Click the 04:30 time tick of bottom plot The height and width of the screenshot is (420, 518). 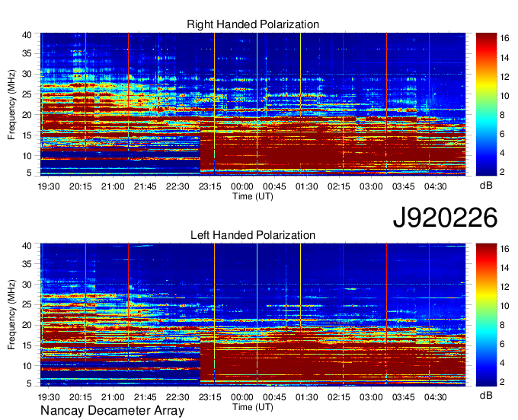[436, 397]
